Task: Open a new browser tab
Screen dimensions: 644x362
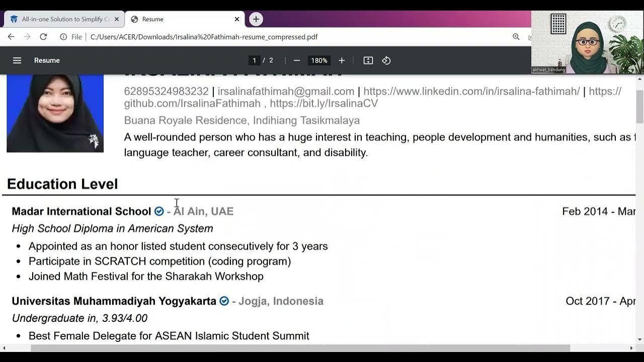Action: click(x=256, y=19)
